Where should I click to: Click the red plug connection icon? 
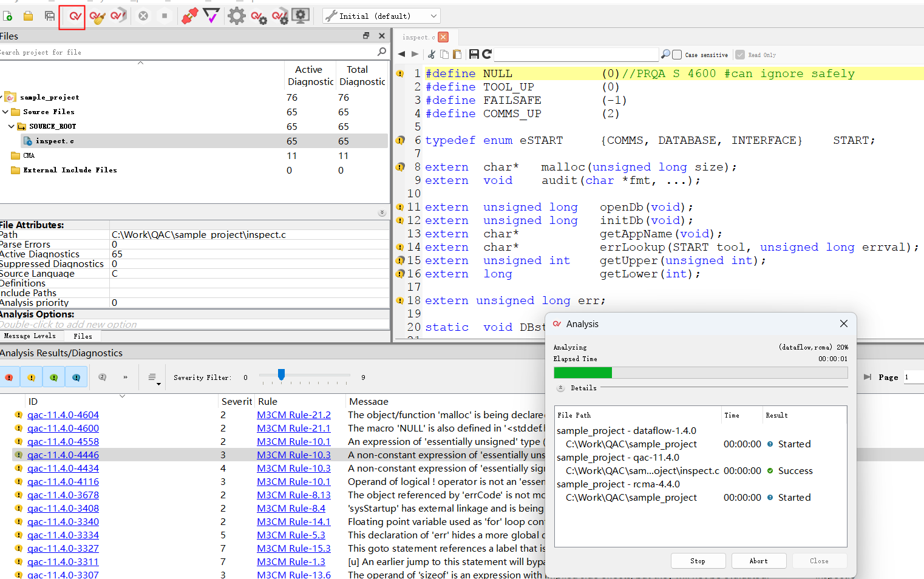tap(189, 16)
